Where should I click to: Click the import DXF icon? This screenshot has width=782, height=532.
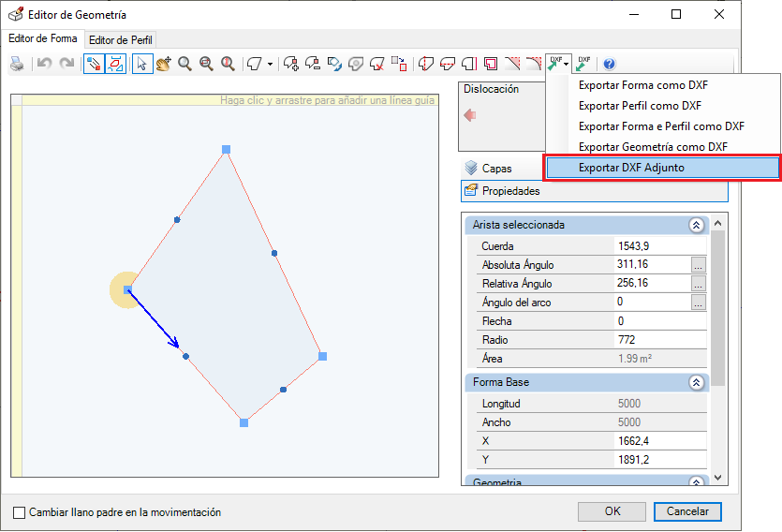tap(583, 64)
